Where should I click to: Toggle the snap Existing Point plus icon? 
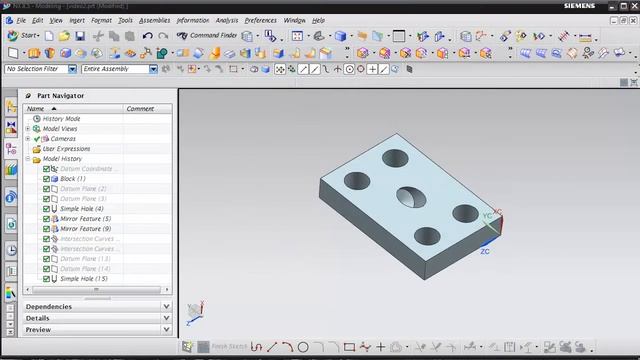tap(372, 69)
